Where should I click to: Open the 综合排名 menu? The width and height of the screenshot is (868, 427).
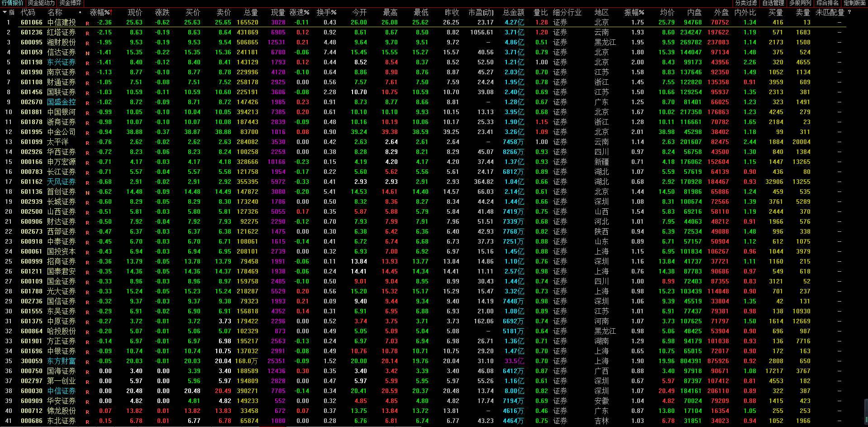pos(828,3)
